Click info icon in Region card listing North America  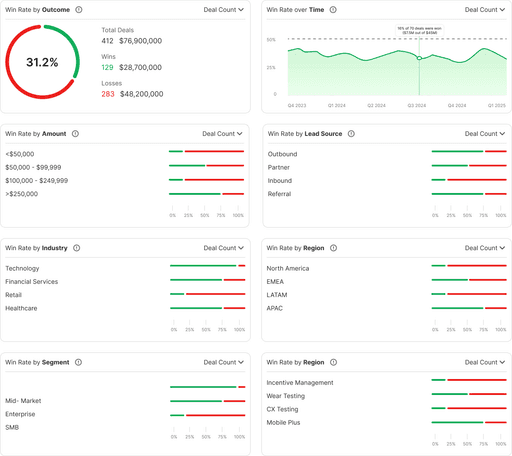(x=333, y=248)
